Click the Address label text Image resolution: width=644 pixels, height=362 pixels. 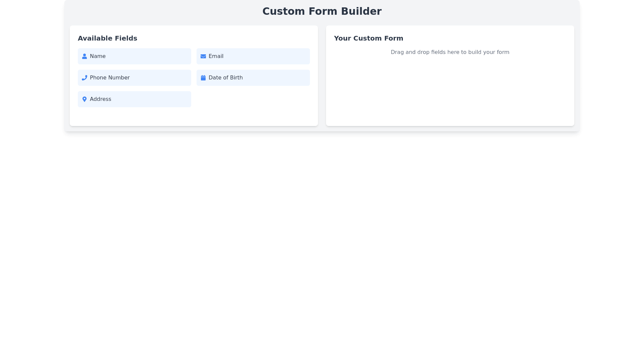tap(100, 99)
